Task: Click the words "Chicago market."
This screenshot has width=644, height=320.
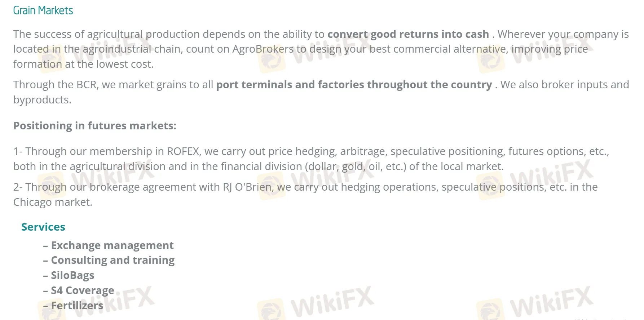Action: (x=53, y=202)
